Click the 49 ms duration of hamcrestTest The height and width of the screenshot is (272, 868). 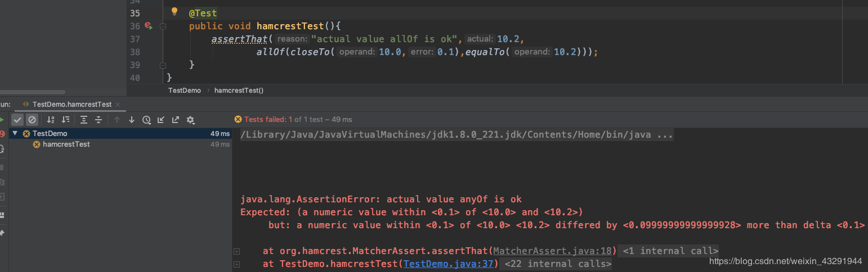pyautogui.click(x=220, y=144)
